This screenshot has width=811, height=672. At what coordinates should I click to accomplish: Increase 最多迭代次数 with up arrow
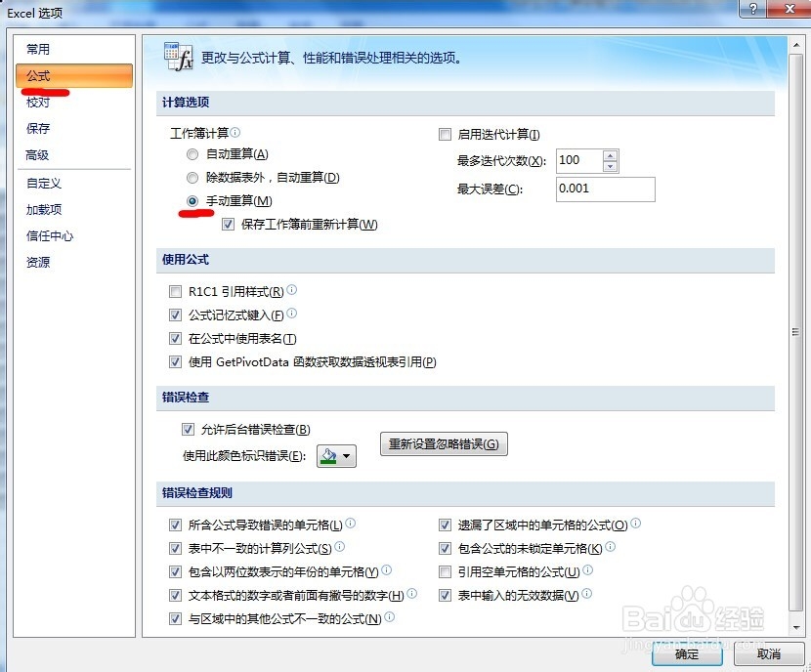(611, 155)
